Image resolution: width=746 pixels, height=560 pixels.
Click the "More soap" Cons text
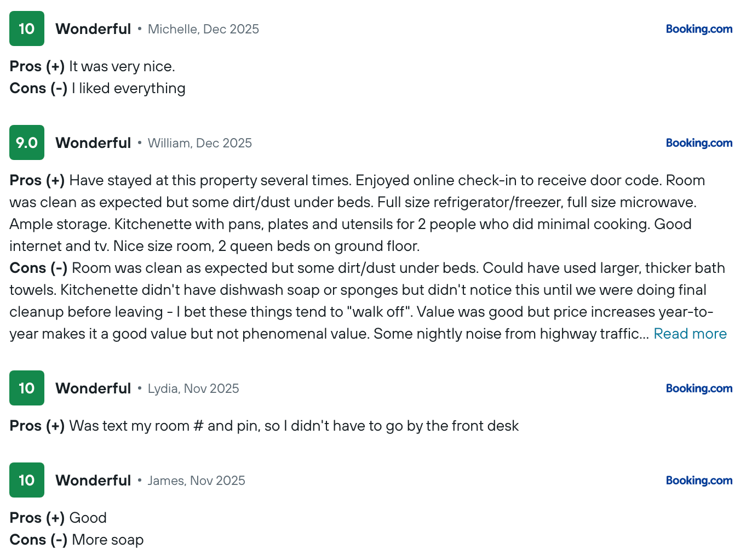coord(108,540)
